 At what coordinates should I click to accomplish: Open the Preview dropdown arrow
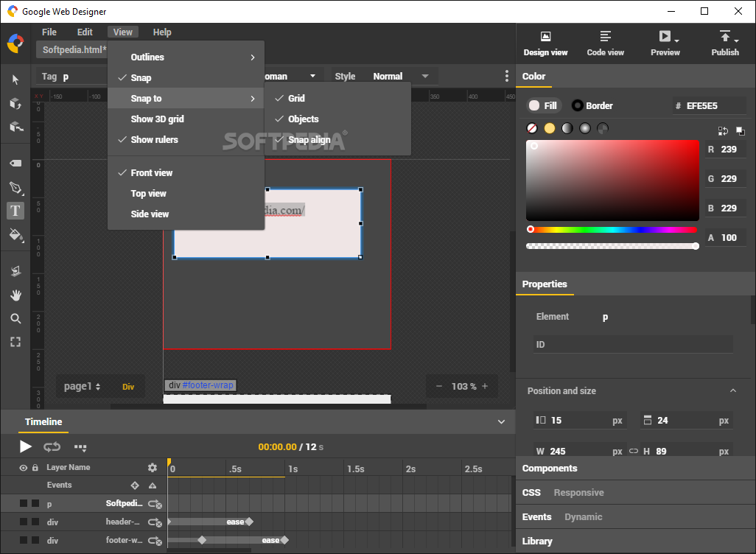[677, 41]
